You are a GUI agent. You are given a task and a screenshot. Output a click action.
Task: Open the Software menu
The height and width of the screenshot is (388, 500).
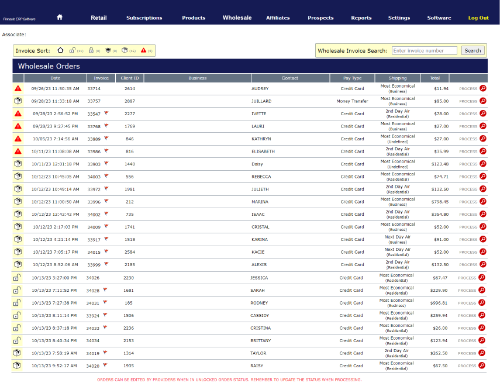(439, 18)
